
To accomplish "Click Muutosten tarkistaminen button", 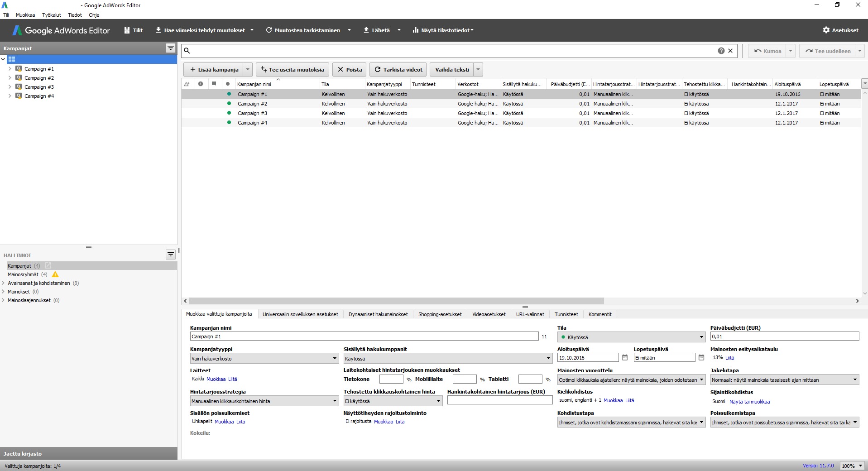I will click(x=303, y=30).
